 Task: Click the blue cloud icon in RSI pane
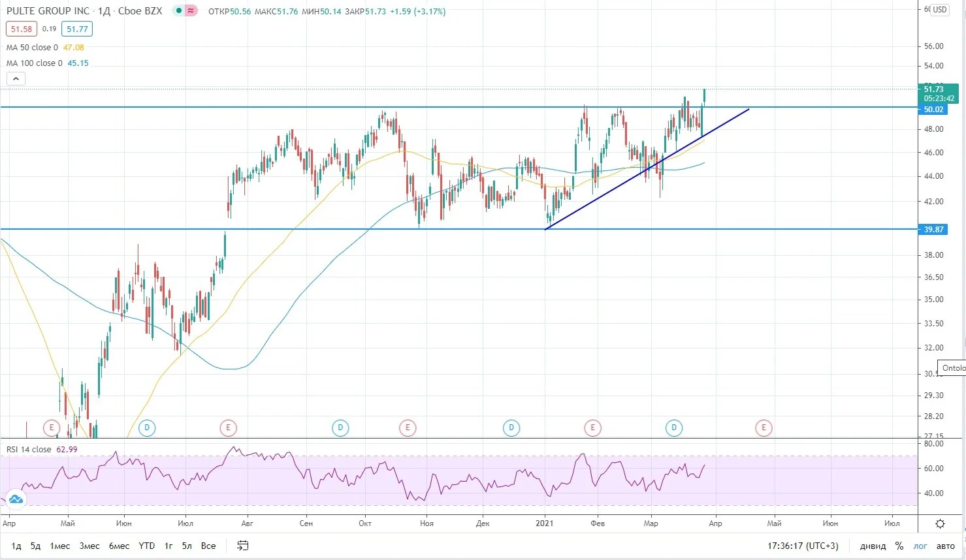pyautogui.click(x=16, y=500)
